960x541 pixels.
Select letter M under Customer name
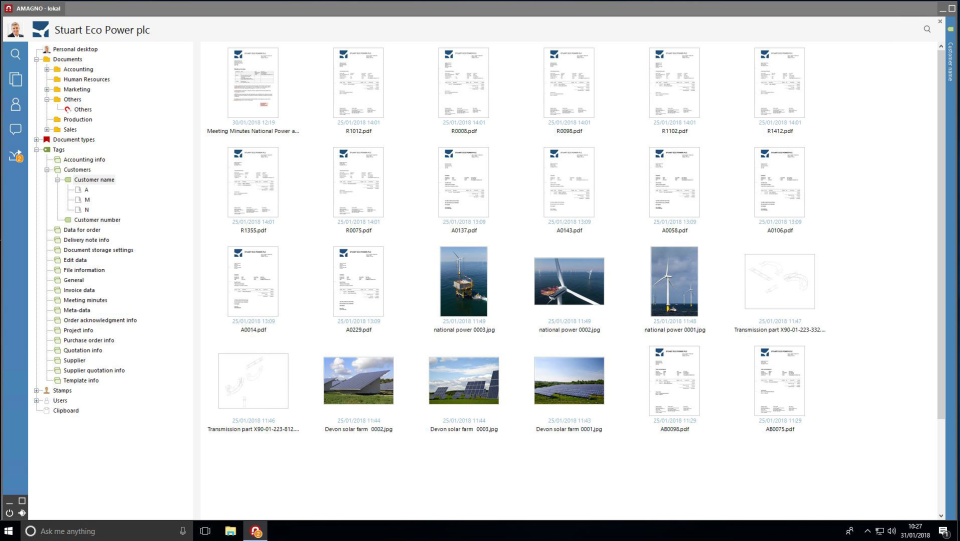87,200
